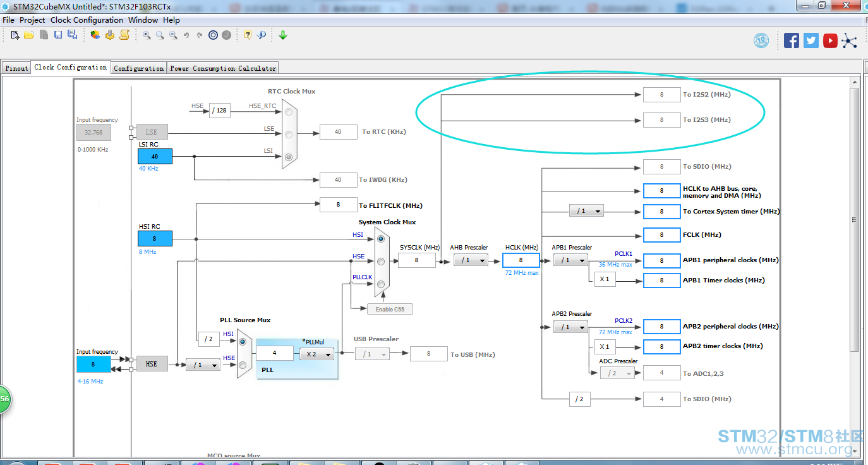Click the grey checkmark circle toolbar icon
Viewport: 868px width, 465px height.
click(x=226, y=35)
